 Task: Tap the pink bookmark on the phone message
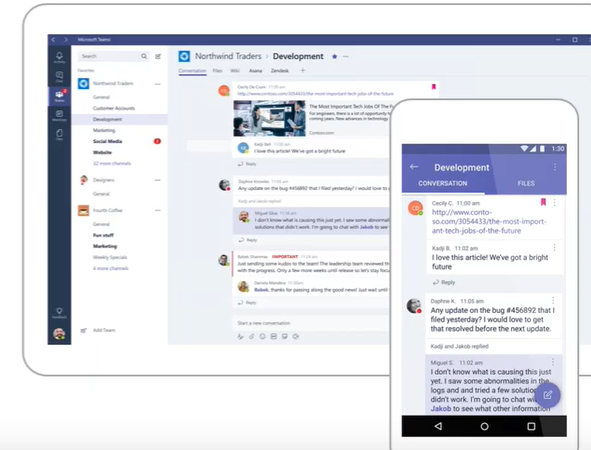[x=543, y=202]
